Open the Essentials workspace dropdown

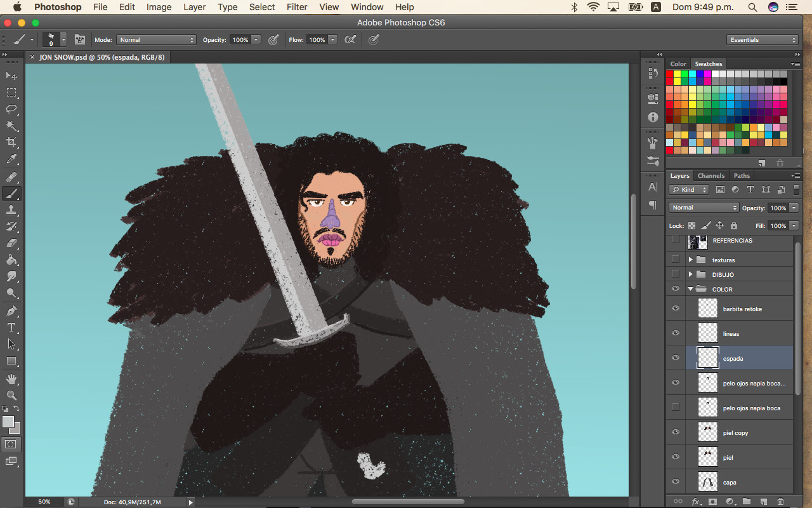[x=762, y=39]
